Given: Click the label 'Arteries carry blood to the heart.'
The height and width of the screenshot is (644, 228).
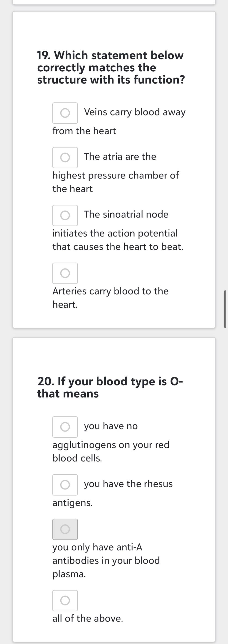Looking at the screenshot, I should tap(111, 298).
